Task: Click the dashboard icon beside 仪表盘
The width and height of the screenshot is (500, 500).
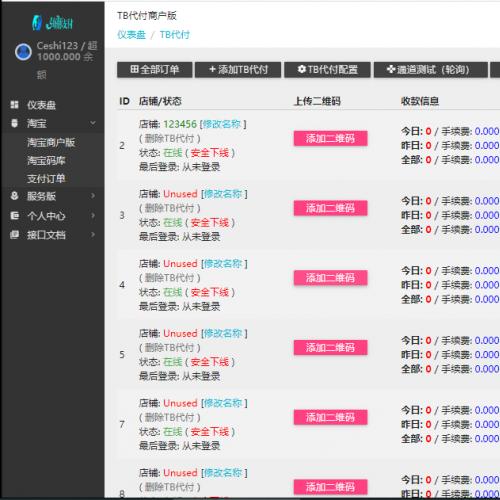Action: pyautogui.click(x=14, y=105)
